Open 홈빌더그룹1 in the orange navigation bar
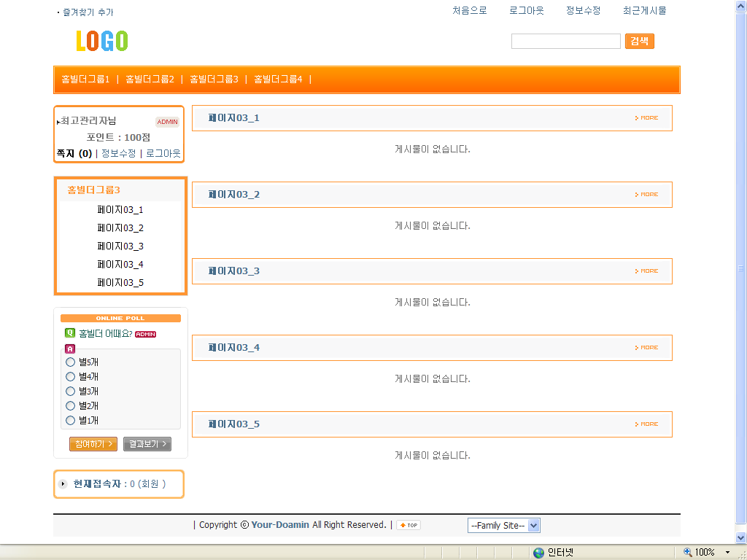Screen dimensions: 747x560 point(85,79)
